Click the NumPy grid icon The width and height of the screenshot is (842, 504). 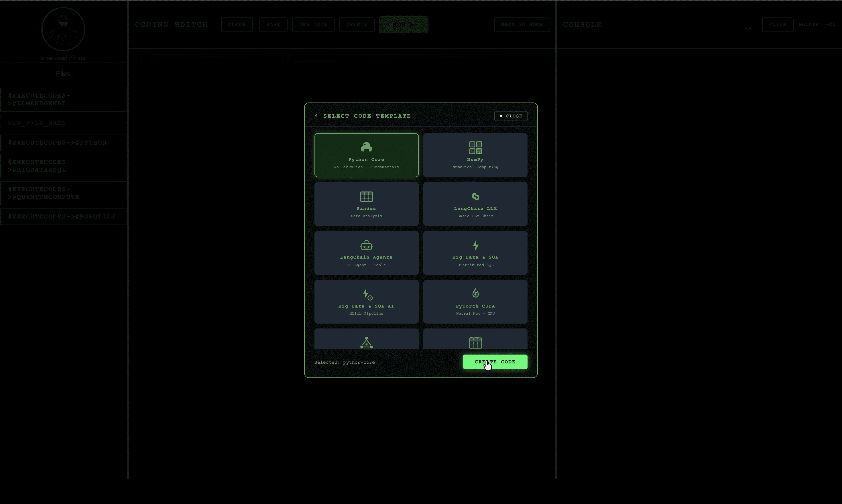coord(475,147)
